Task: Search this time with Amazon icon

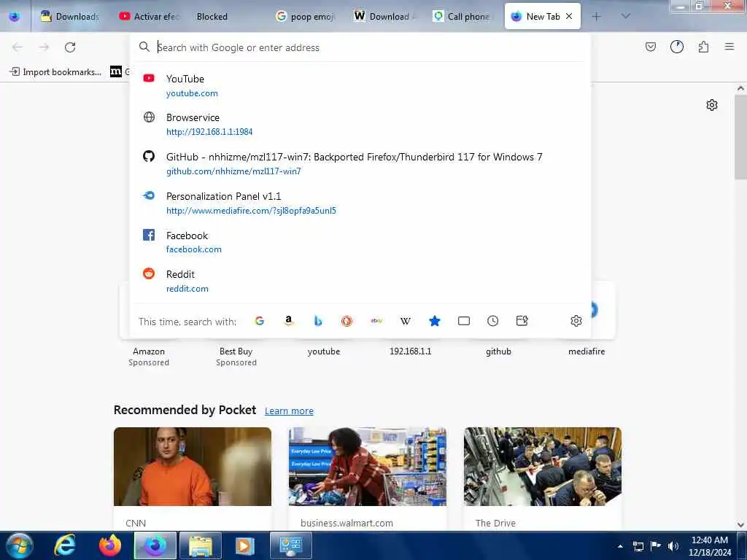Action: pyautogui.click(x=288, y=321)
